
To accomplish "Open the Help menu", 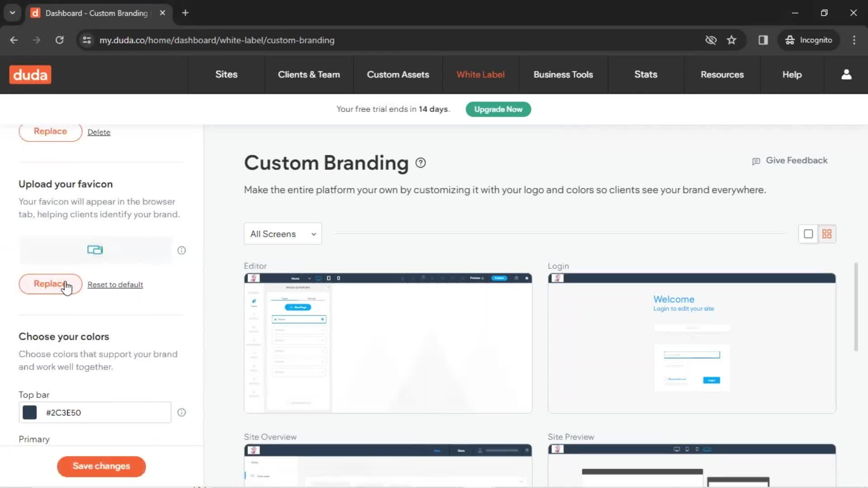I will 792,75.
